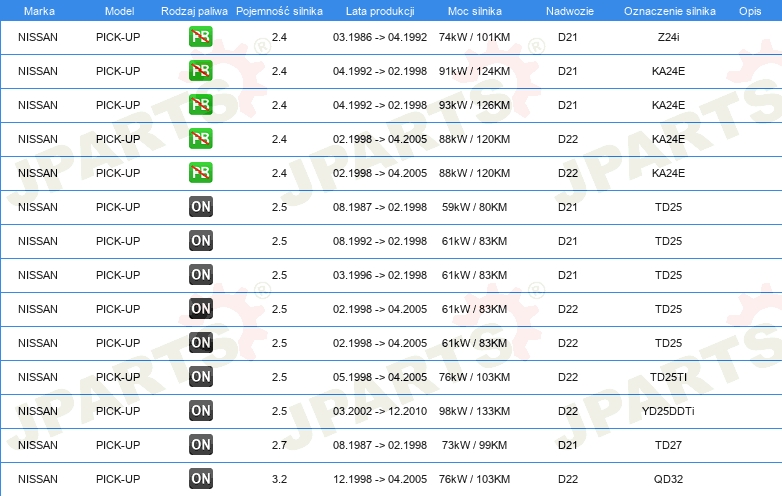This screenshot has width=782, height=496.
Task: Click D21 in the 93kW / 126KM row
Action: coord(568,105)
